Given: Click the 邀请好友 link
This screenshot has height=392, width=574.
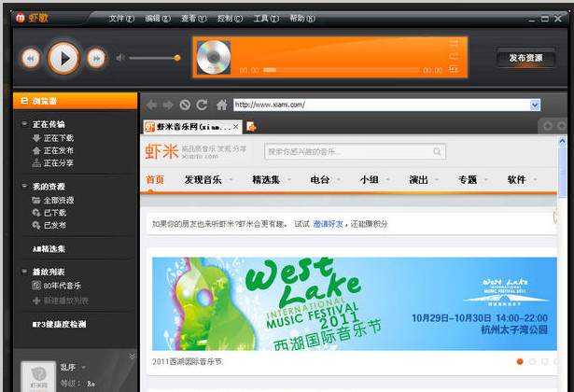Looking at the screenshot, I should tap(328, 224).
